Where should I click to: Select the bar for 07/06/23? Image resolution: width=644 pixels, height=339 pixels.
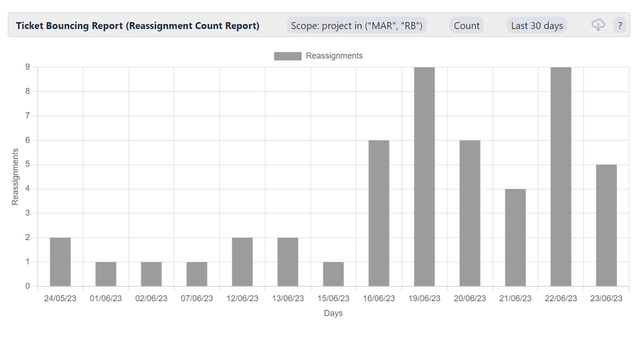point(197,274)
